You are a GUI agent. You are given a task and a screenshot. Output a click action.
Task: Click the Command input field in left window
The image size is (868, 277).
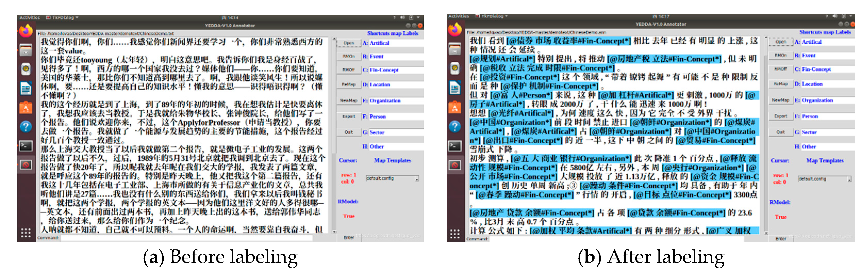[185, 238]
